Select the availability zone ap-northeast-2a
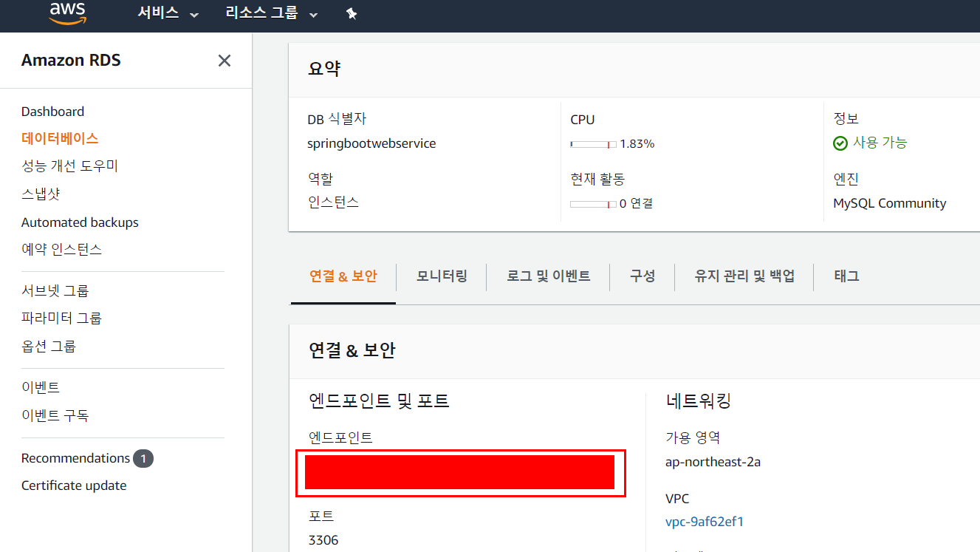The height and width of the screenshot is (552, 980). pos(713,463)
